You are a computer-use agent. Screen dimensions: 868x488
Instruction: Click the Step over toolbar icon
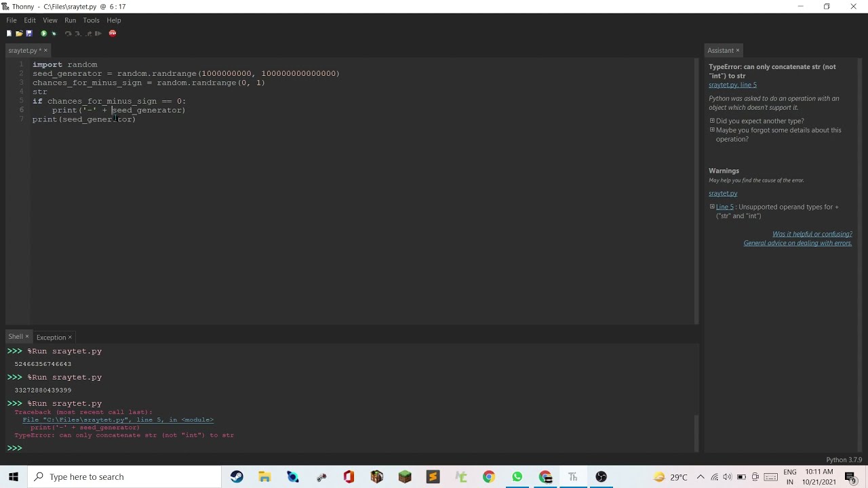(x=68, y=33)
